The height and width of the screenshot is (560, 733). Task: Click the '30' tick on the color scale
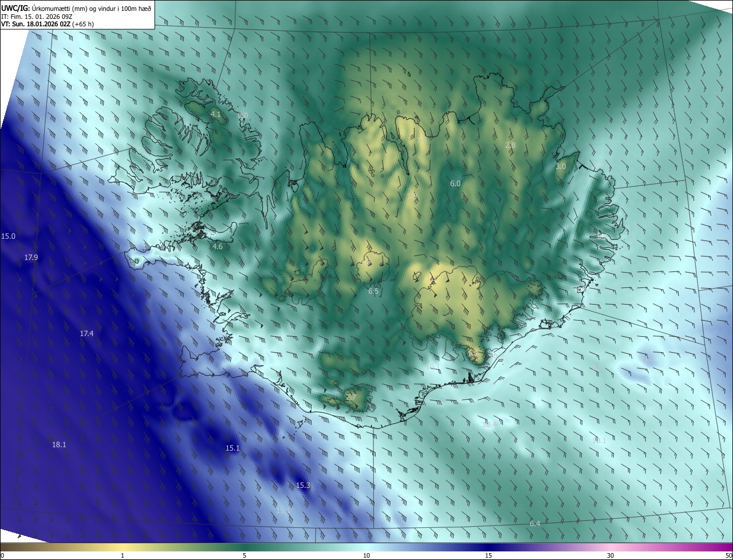tap(610, 555)
